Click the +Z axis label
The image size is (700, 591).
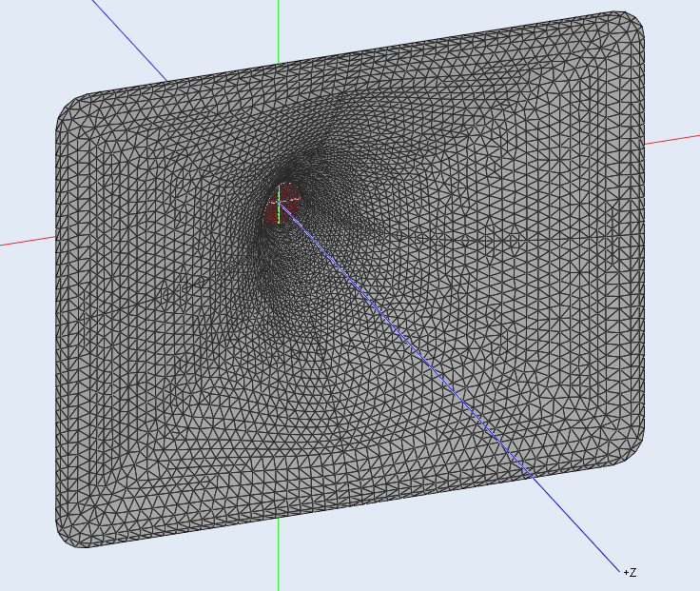pyautogui.click(x=630, y=572)
